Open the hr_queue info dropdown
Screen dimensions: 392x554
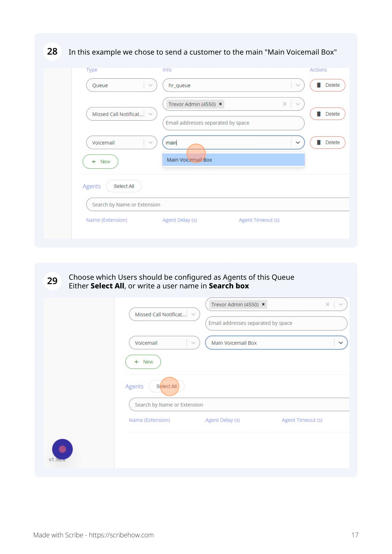(x=298, y=85)
